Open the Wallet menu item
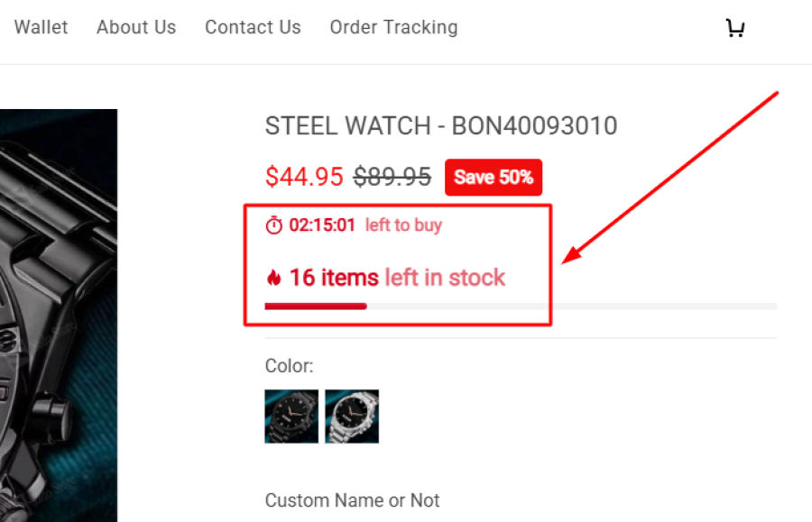Image resolution: width=812 pixels, height=522 pixels. pos(41,27)
